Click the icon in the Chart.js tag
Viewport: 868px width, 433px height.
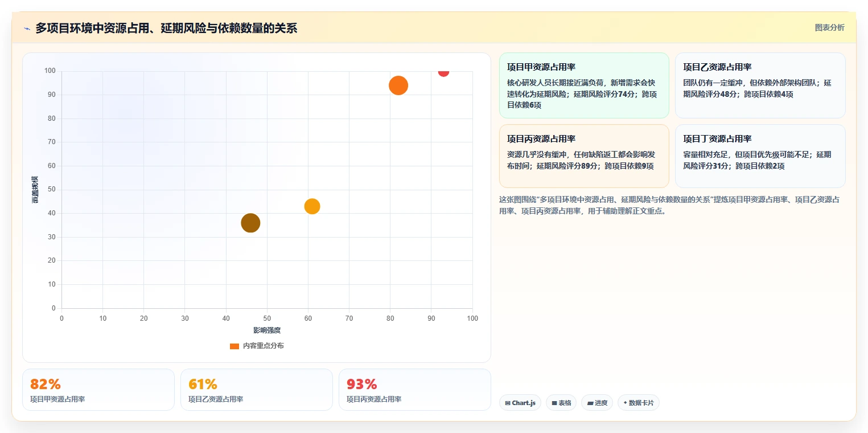click(508, 403)
